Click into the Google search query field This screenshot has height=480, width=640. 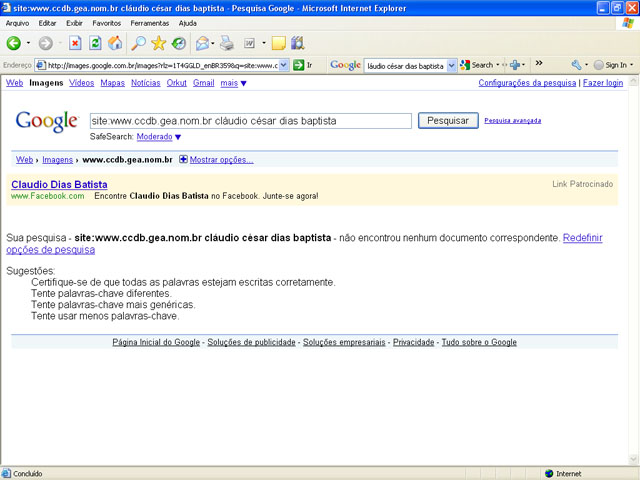point(250,121)
